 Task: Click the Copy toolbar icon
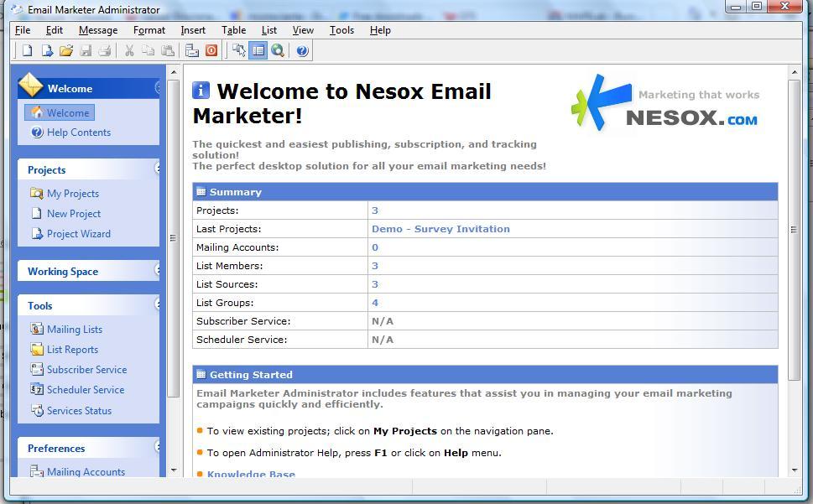point(149,50)
